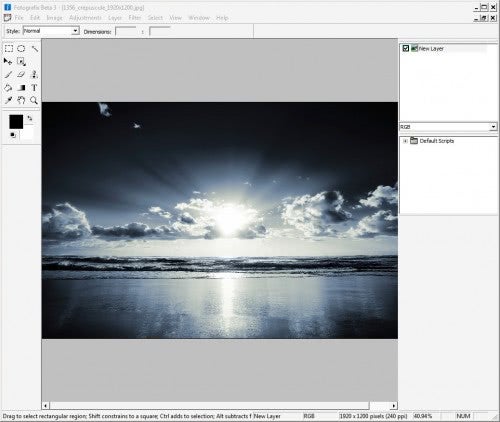Select the Eraser tool

tap(21, 74)
